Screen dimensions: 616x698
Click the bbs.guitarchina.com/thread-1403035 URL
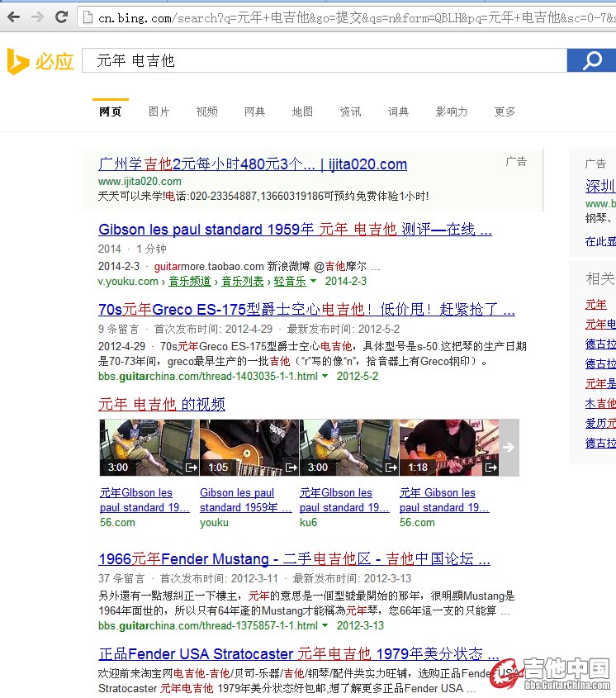coord(208,377)
